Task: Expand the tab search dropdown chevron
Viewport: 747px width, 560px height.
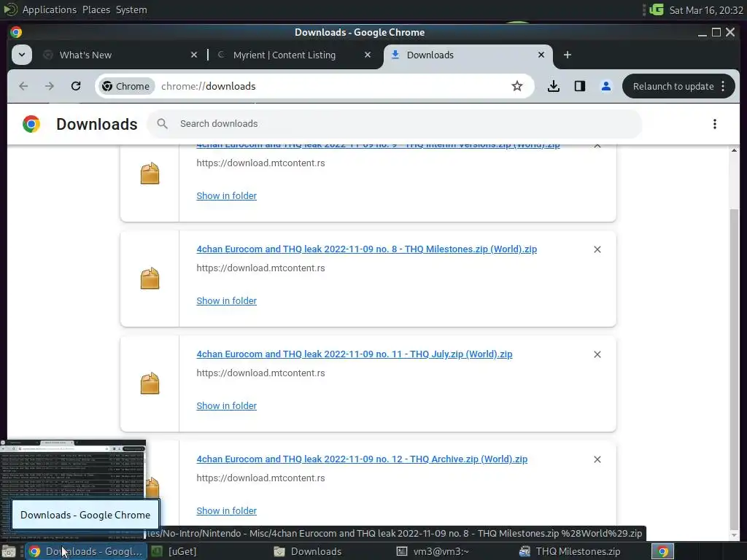Action: [22, 55]
